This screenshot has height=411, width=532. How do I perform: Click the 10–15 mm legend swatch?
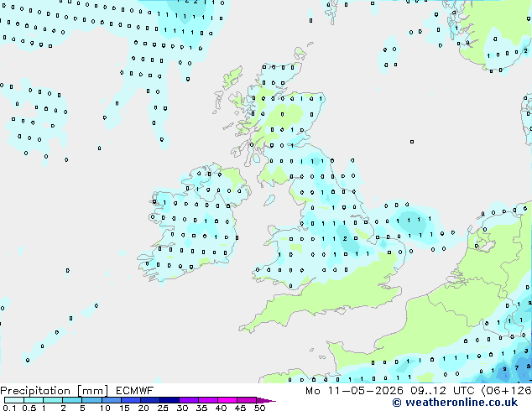[111, 400]
